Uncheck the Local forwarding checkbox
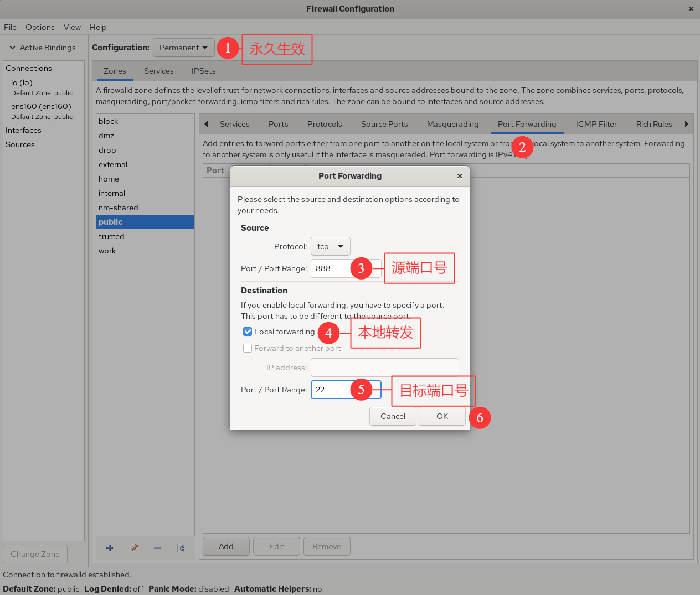This screenshot has height=595, width=700. pos(248,332)
